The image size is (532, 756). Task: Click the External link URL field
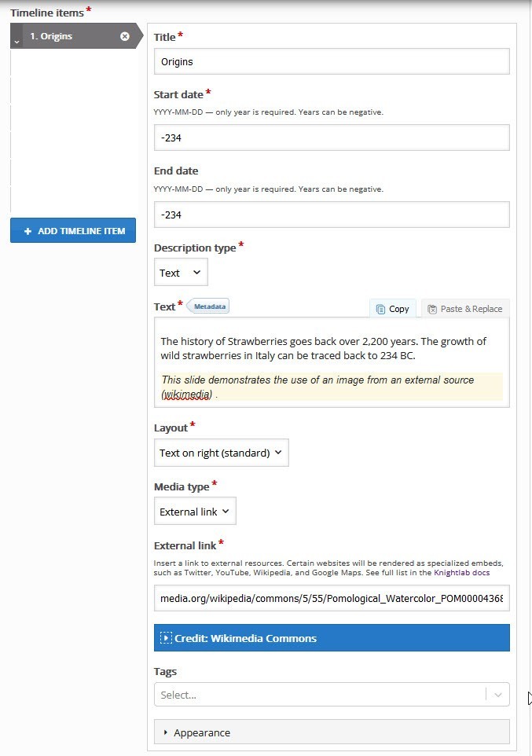click(x=332, y=599)
